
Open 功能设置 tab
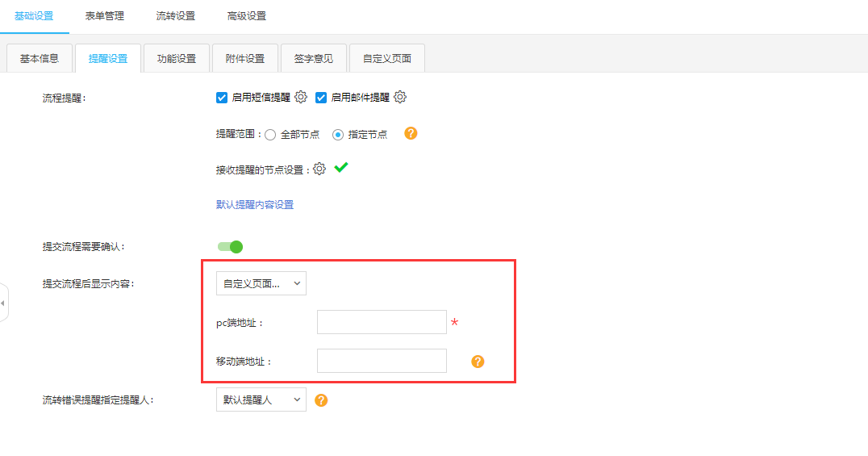click(x=177, y=59)
